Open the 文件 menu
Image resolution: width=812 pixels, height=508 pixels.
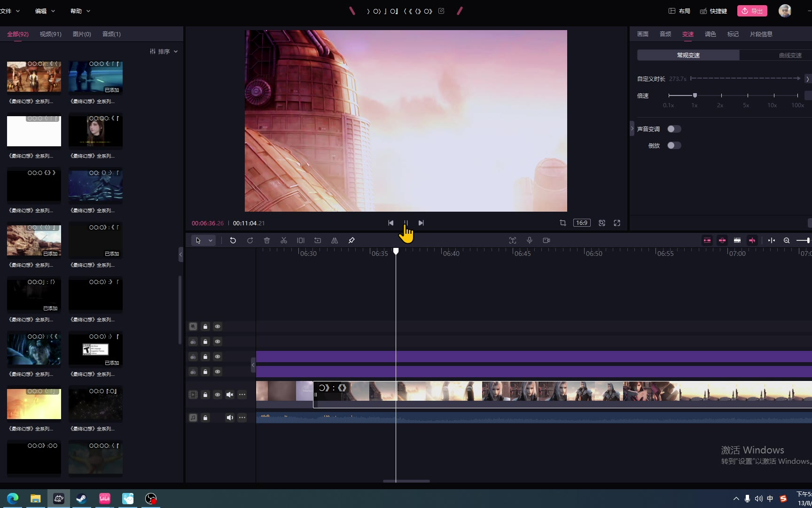pyautogui.click(x=9, y=11)
